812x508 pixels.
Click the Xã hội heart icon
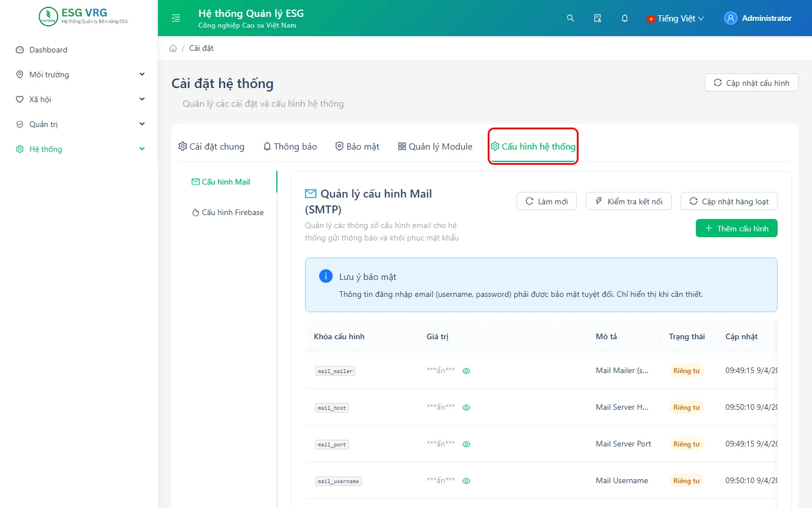[x=20, y=99]
